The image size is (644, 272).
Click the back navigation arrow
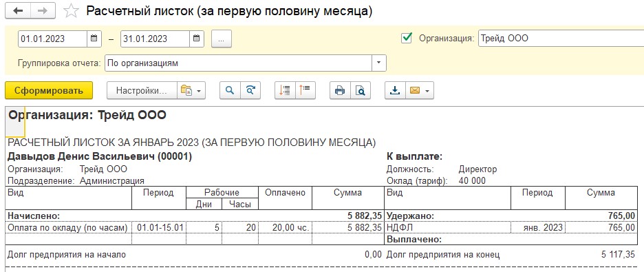(18, 11)
